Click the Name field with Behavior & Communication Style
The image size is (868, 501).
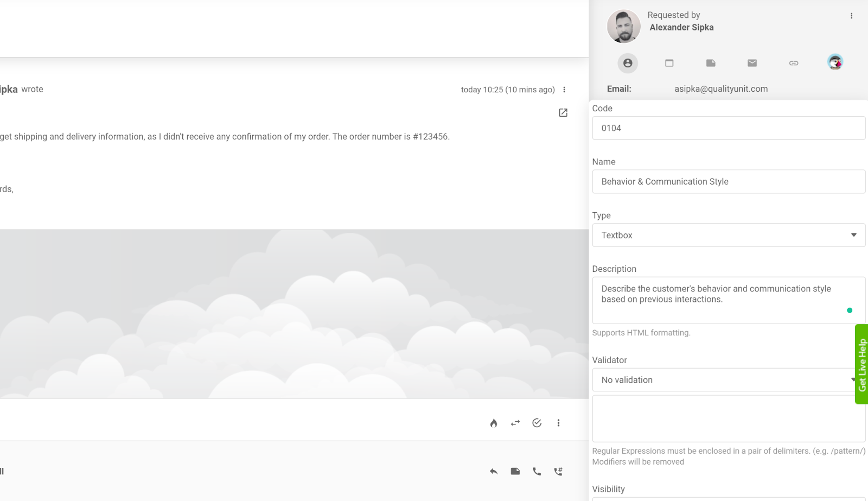(x=728, y=182)
